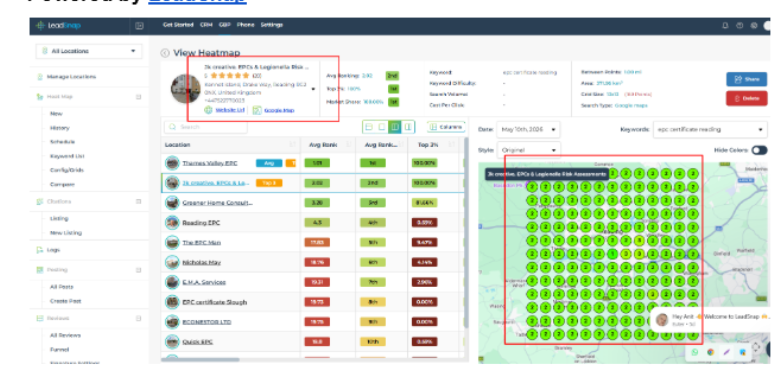Open the Hey Amit welcome chat popup
The height and width of the screenshot is (370, 772).
point(710,320)
